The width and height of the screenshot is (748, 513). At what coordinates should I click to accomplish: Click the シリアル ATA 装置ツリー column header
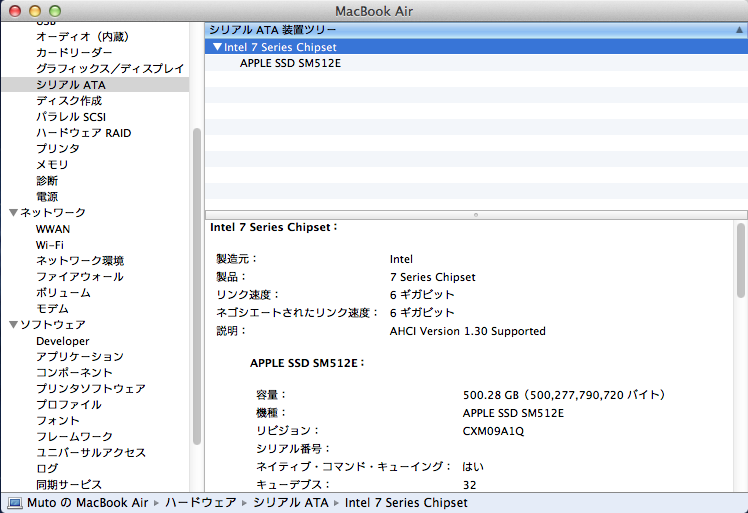[x=476, y=30]
